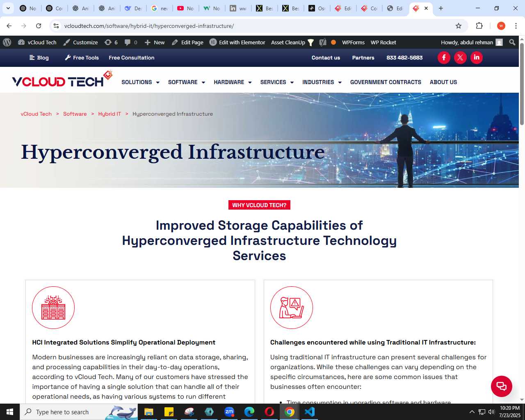
Task: Open the Chrome extensions icon
Action: (x=479, y=26)
